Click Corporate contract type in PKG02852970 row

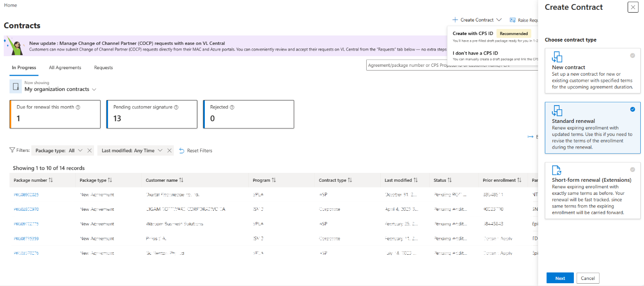[330, 209]
